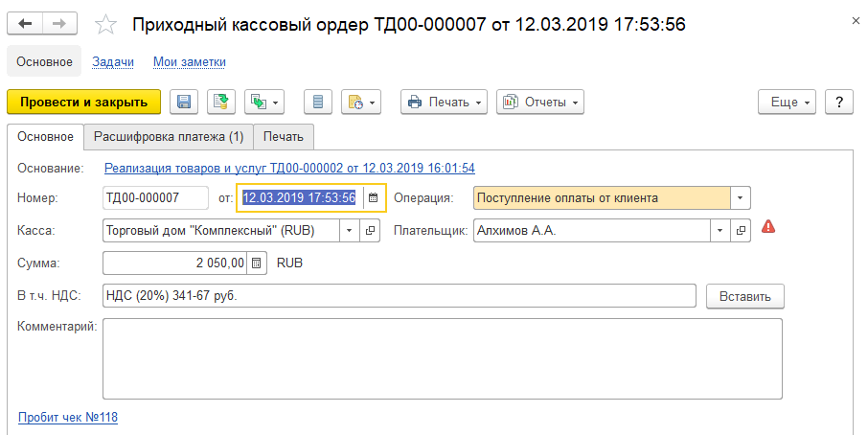Open the Печать toolbar dropdown
This screenshot has height=435, width=868.
(x=444, y=102)
